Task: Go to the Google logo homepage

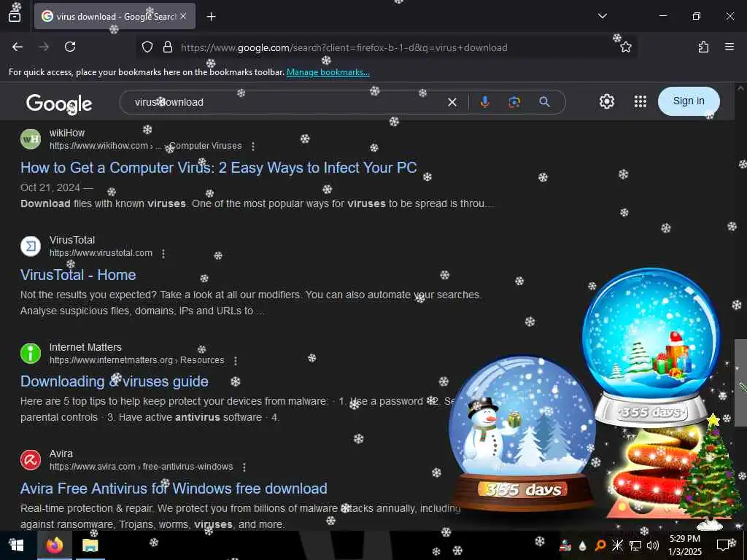Action: pyautogui.click(x=59, y=104)
